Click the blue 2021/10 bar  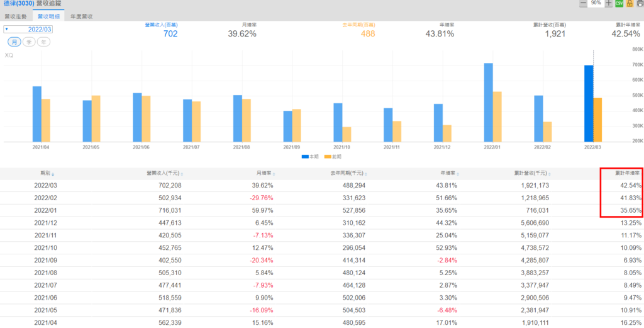pos(338,123)
